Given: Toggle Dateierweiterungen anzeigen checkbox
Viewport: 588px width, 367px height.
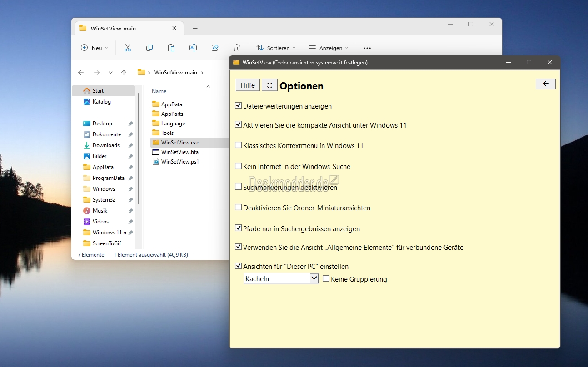Looking at the screenshot, I should tap(238, 105).
